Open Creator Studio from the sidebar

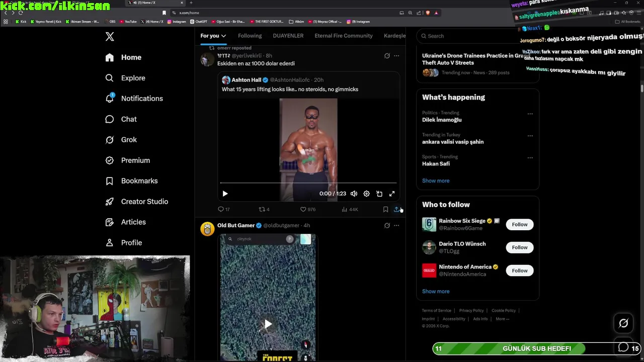click(137, 202)
